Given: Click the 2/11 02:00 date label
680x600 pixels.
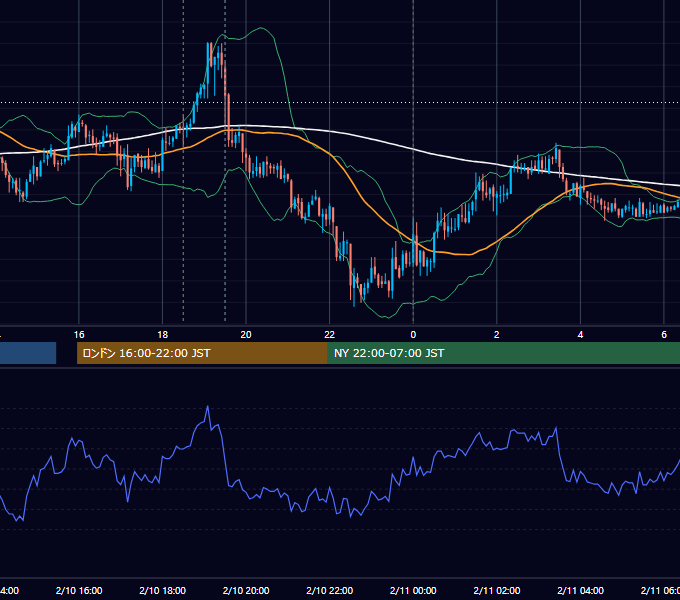Looking at the screenshot, I should pos(497,590).
